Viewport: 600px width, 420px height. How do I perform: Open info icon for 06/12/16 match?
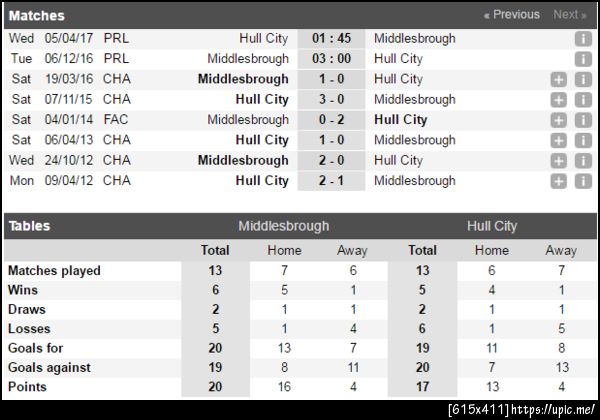click(583, 59)
